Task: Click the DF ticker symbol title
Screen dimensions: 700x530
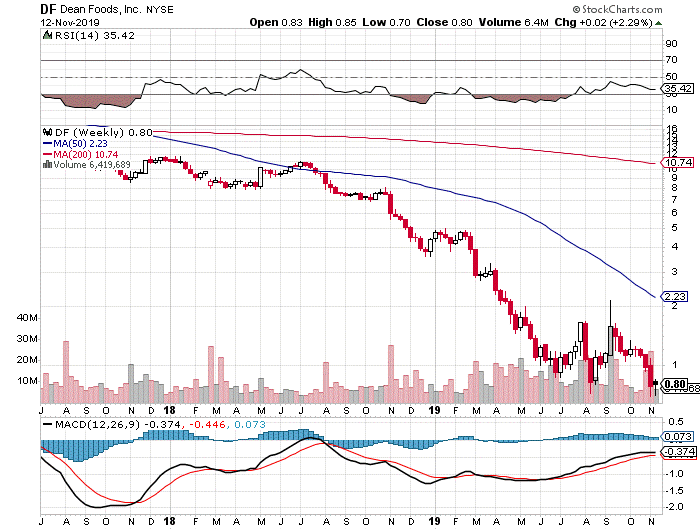Action: point(48,9)
